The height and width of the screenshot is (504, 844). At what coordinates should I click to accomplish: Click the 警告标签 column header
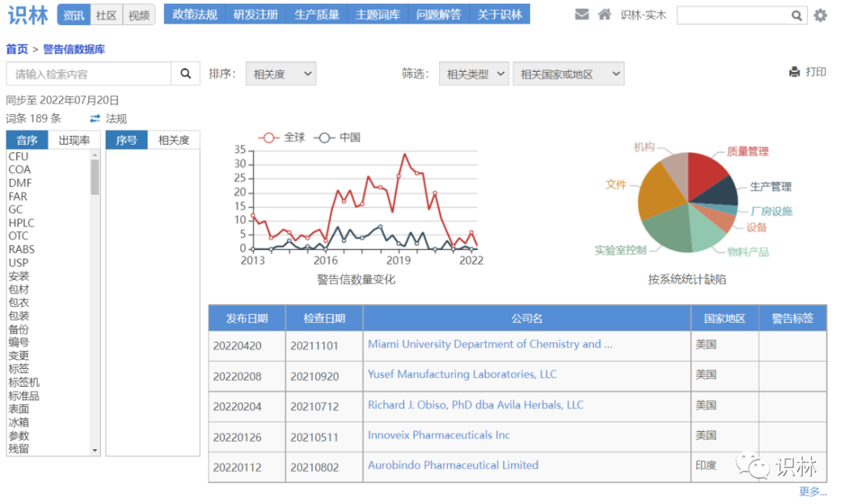point(792,318)
